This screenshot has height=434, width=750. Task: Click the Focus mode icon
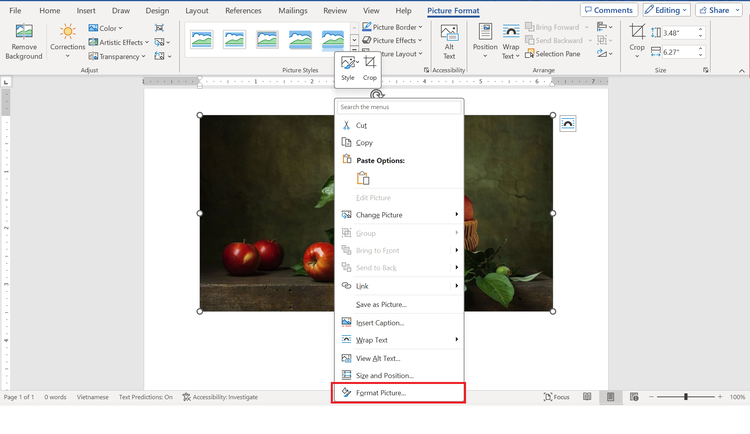click(x=548, y=397)
